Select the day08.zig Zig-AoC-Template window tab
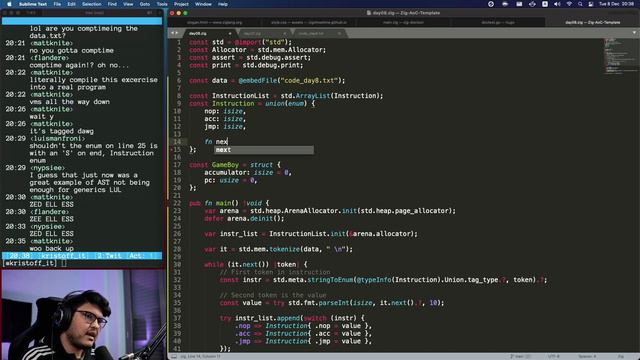 pos(592,22)
